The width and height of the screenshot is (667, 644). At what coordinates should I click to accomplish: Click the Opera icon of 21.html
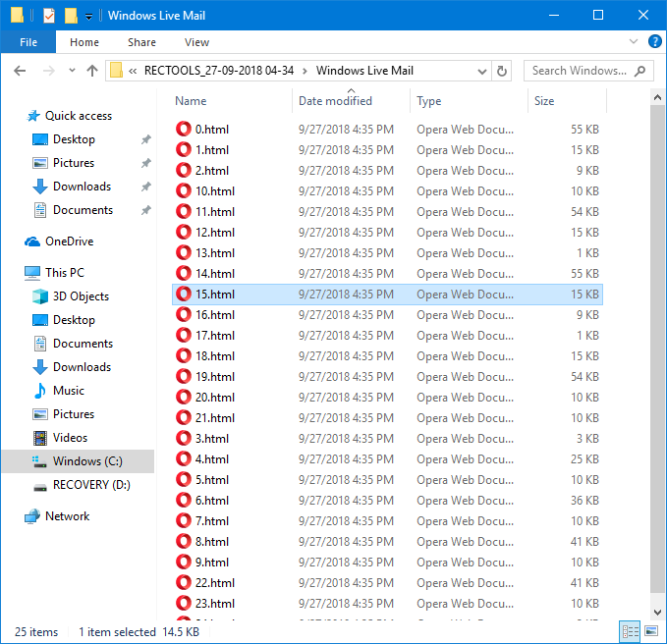coord(184,418)
